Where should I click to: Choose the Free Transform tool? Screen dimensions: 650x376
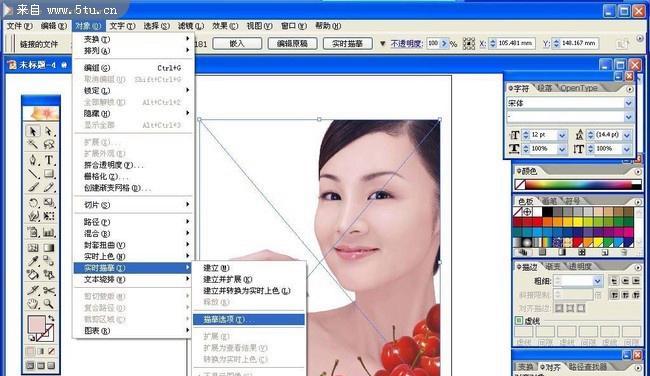pos(49,216)
